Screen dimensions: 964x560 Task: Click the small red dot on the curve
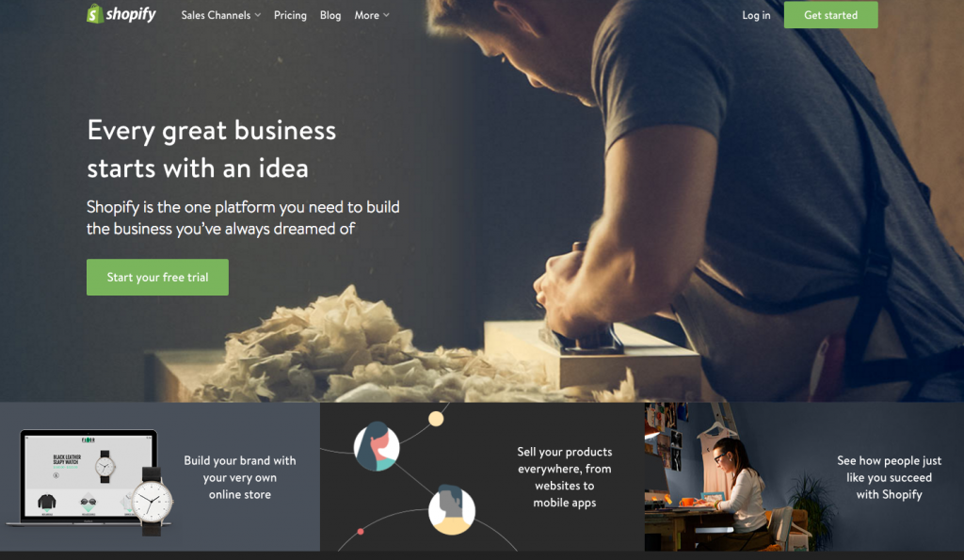click(361, 532)
